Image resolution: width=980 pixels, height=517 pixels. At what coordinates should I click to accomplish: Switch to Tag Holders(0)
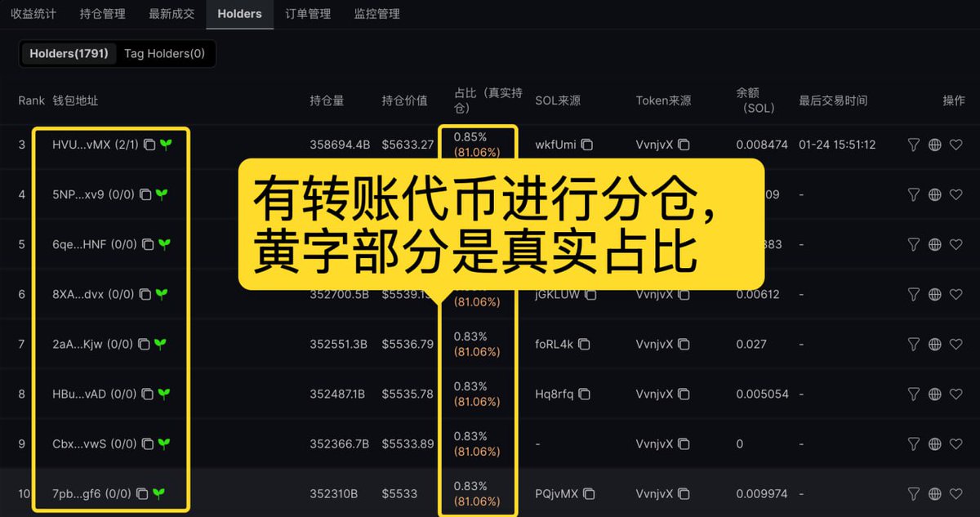pyautogui.click(x=164, y=54)
